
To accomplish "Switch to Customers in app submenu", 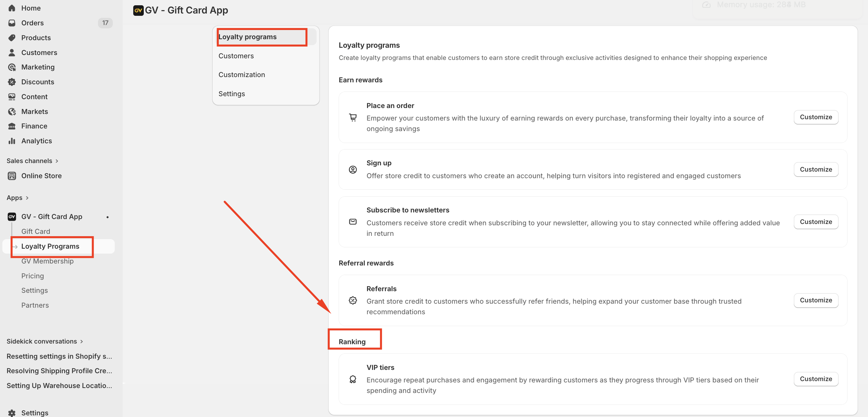I will click(236, 56).
